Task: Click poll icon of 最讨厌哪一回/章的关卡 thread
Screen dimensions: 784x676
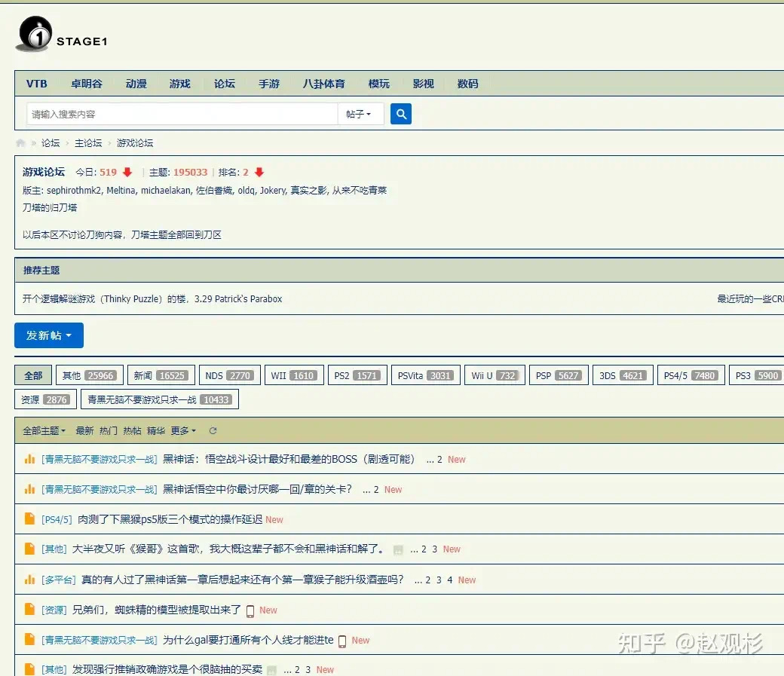Action: (29, 489)
